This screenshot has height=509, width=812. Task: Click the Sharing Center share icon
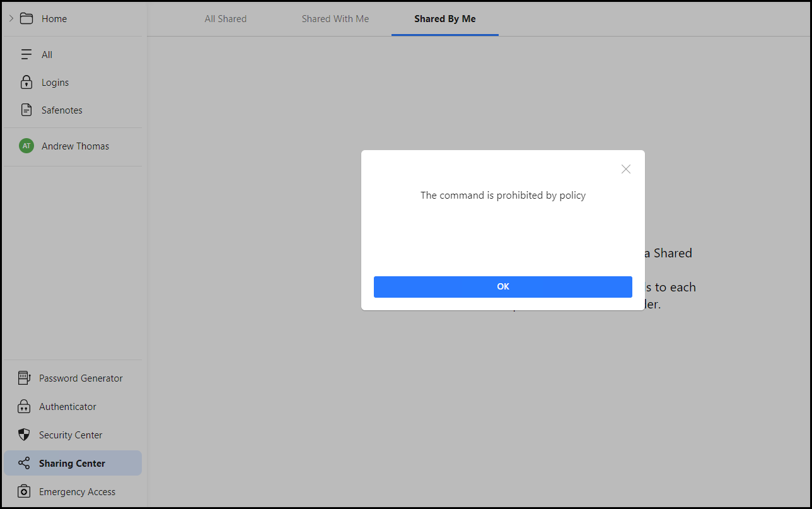(23, 463)
